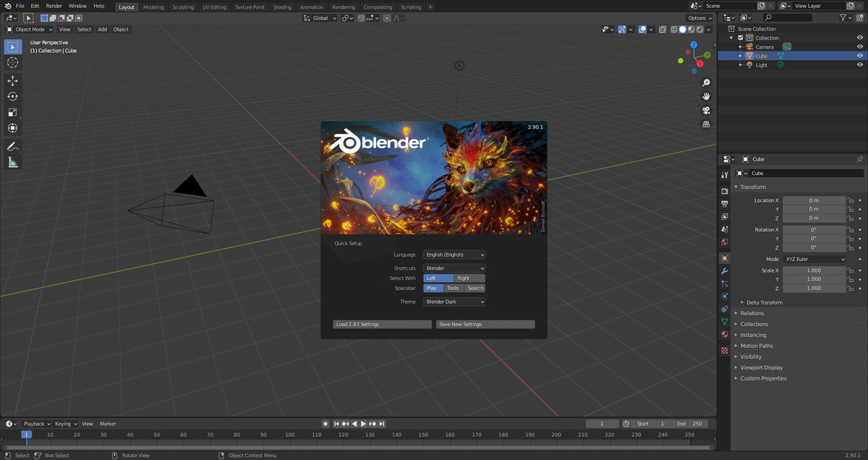Click the Options button in viewport header
The height and width of the screenshot is (460, 868).
[700, 18]
